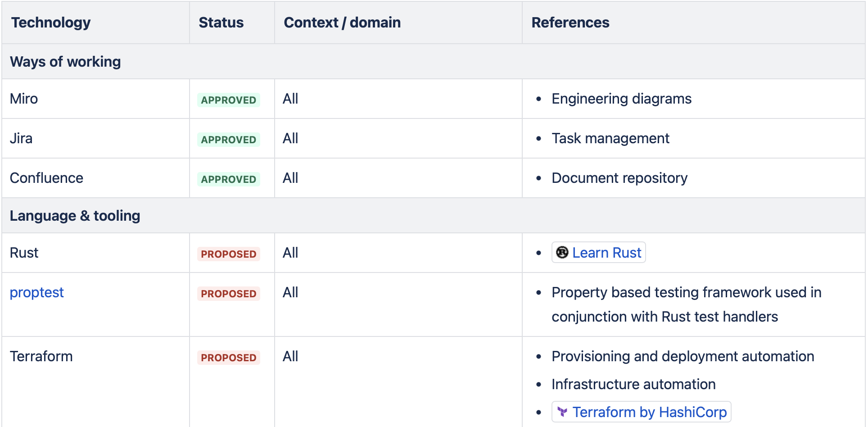Click the Rust logo icon beside "Learn Rust"
This screenshot has width=868, height=427.
pos(562,252)
